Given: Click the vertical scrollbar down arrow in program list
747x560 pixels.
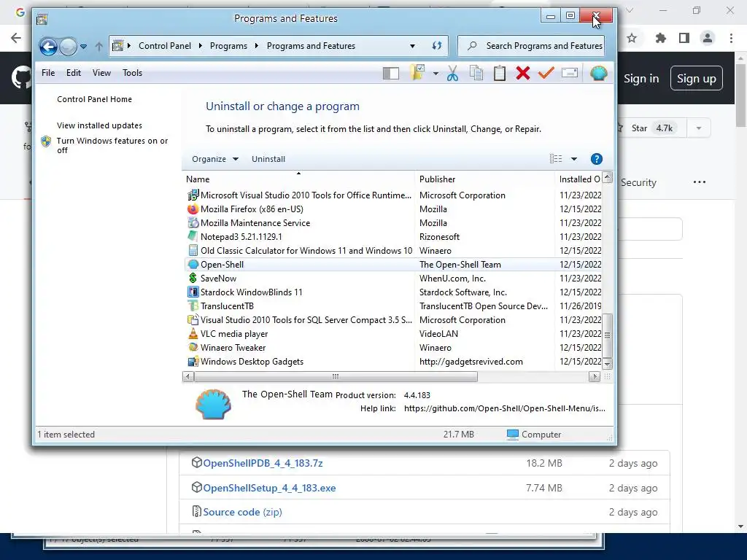Looking at the screenshot, I should (607, 365).
